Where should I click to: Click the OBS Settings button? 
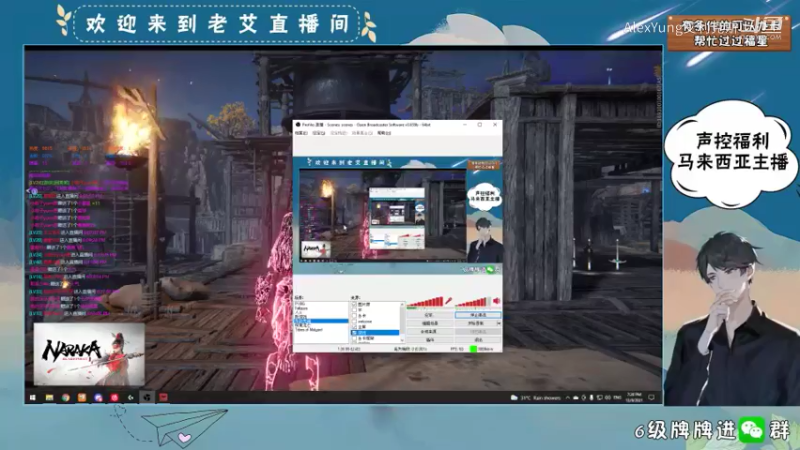tap(429, 315)
